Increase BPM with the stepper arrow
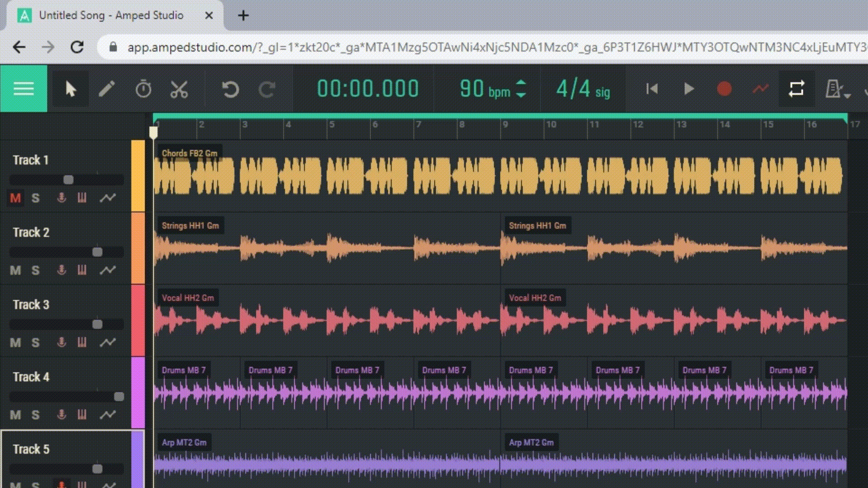The height and width of the screenshot is (488, 868). [521, 84]
